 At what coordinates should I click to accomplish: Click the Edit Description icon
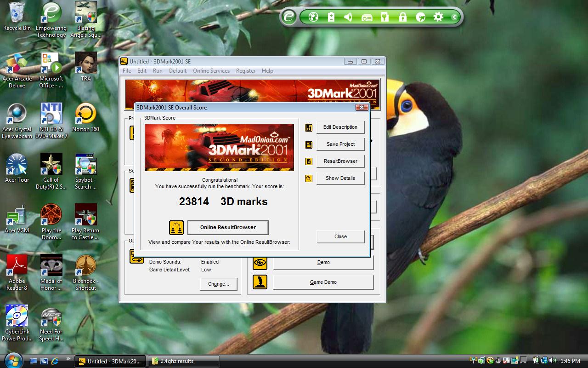point(309,127)
